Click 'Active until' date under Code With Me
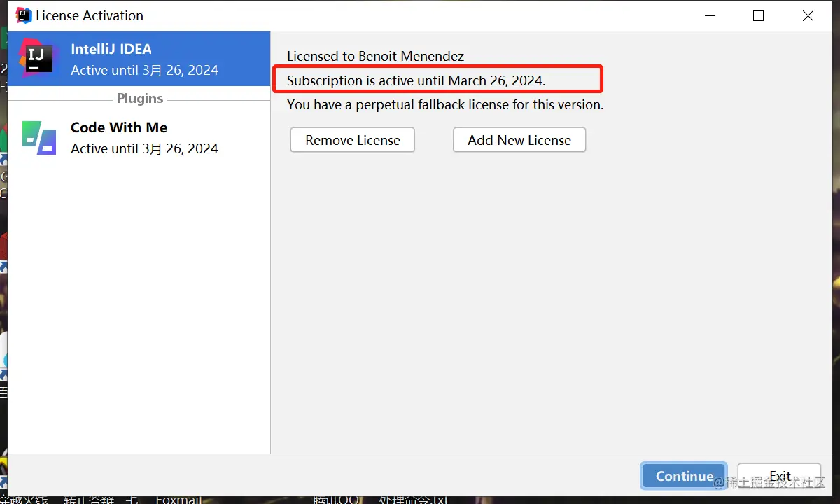 pyautogui.click(x=144, y=148)
